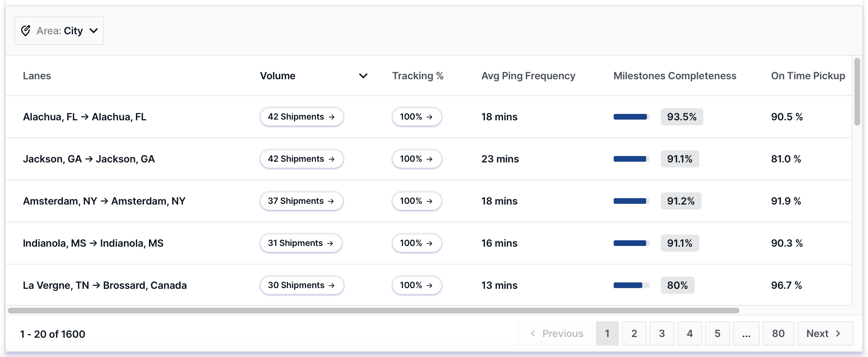The height and width of the screenshot is (357, 868).
Task: Go to page 2 of results
Action: tap(634, 333)
